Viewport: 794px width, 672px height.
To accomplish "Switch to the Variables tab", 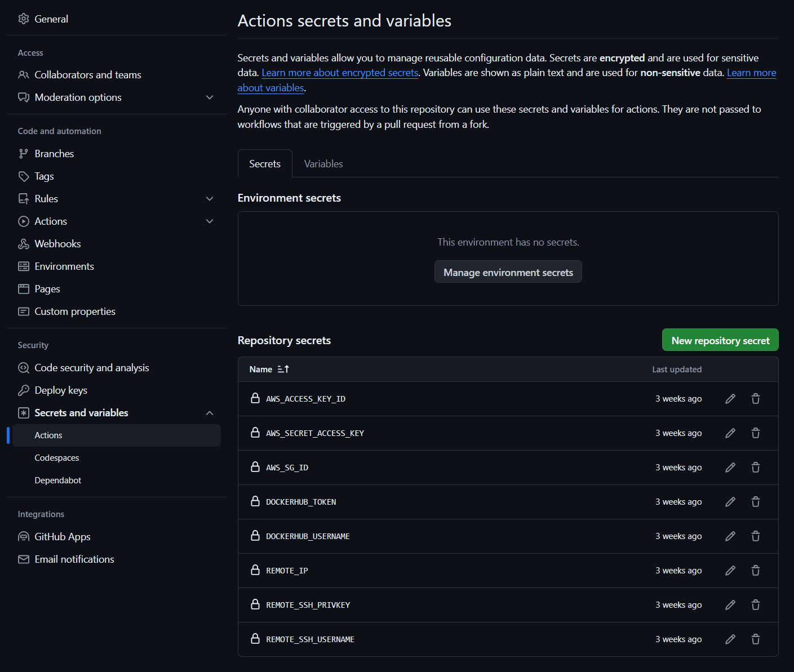I will point(323,164).
